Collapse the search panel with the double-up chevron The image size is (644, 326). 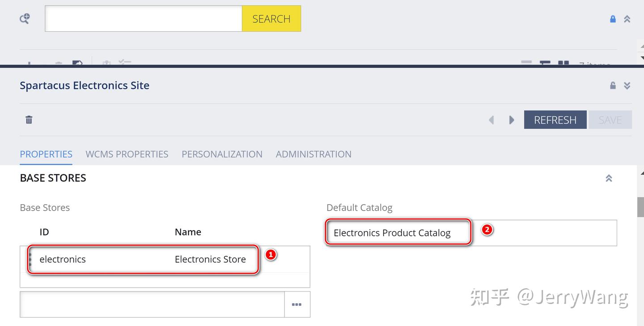tap(627, 19)
